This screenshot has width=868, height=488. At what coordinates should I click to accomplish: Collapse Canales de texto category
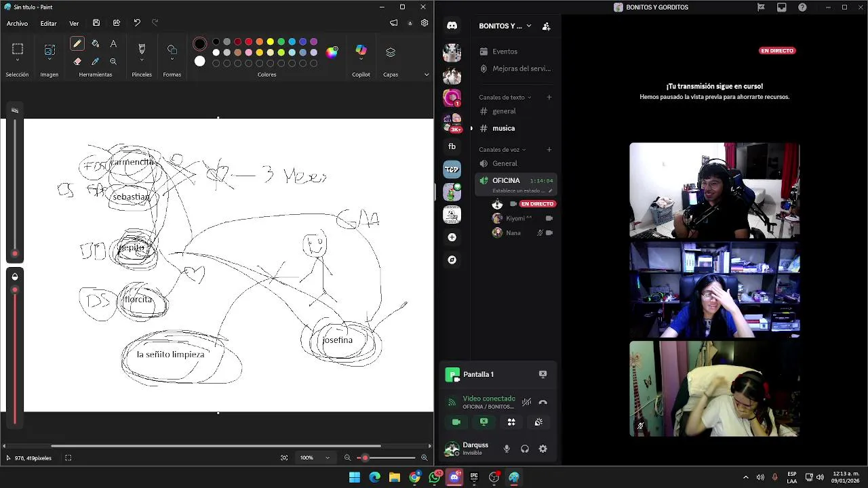(505, 97)
